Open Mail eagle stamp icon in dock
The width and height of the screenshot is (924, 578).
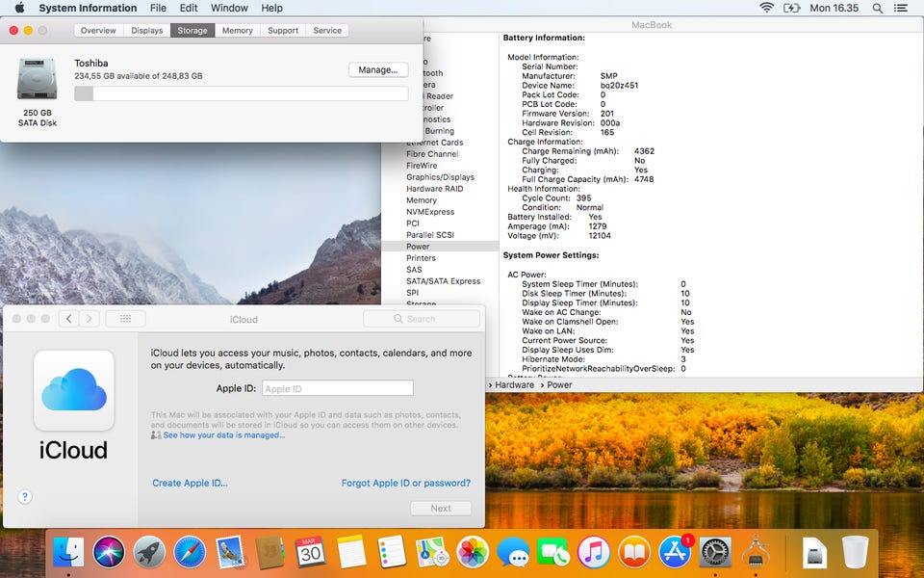click(x=230, y=553)
